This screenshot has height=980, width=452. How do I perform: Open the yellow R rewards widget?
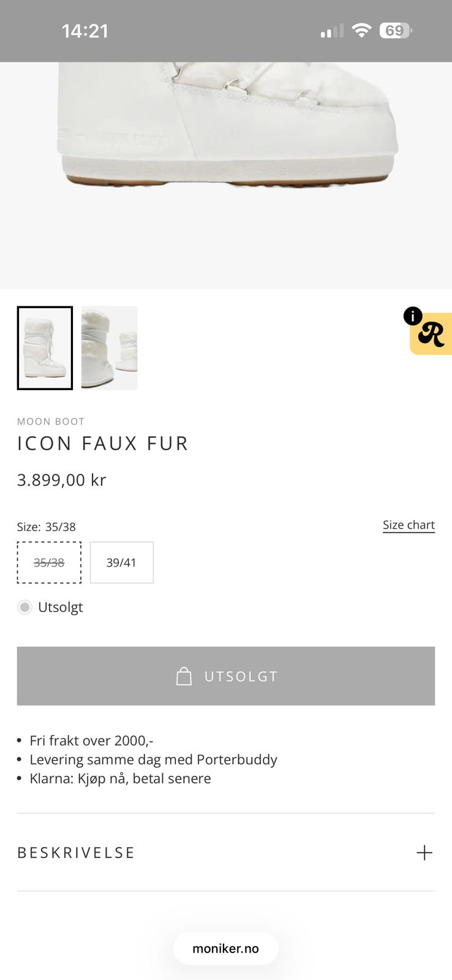coord(431,334)
